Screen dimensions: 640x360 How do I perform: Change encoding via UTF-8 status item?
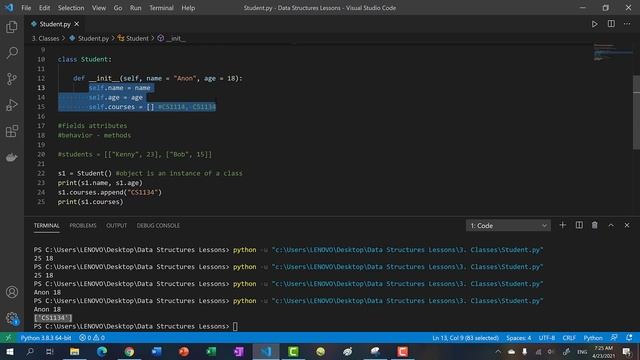click(x=547, y=338)
